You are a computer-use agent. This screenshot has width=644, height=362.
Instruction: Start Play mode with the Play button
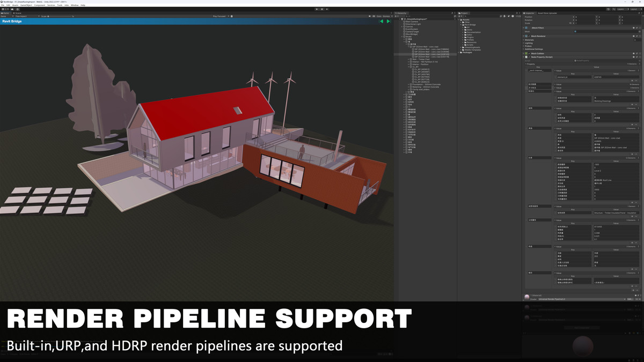click(x=317, y=9)
